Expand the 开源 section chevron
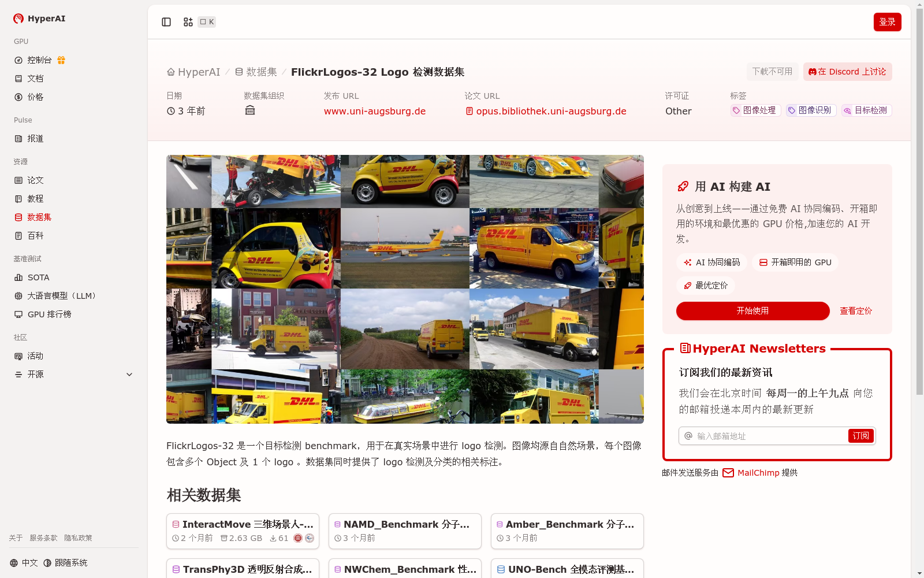Viewport: 924px width, 578px height. [x=129, y=375]
